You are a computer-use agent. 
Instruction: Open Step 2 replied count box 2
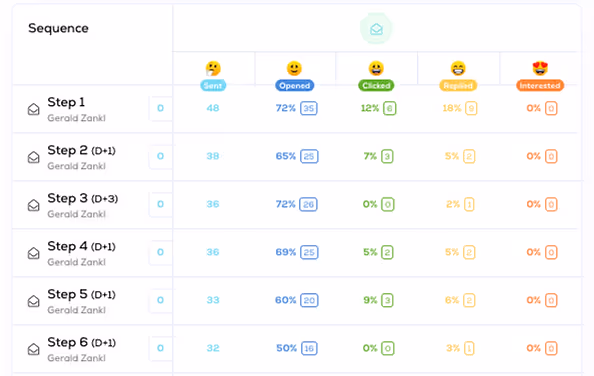(x=469, y=156)
